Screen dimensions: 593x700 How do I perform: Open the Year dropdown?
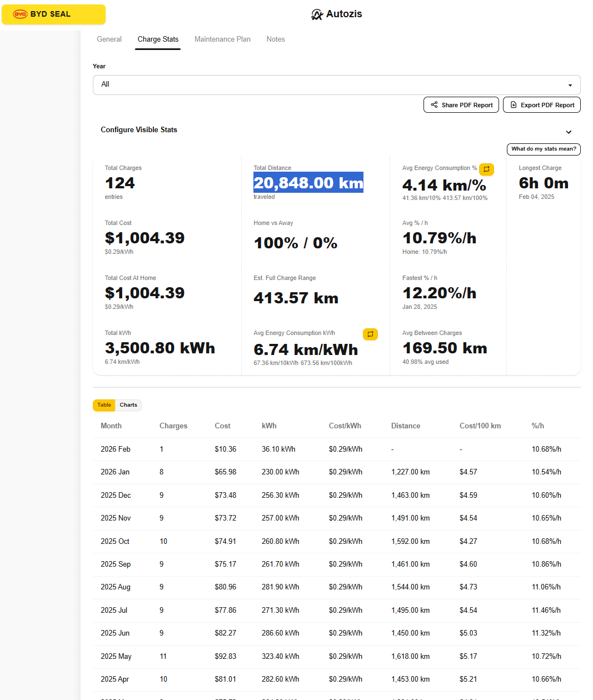[336, 85]
